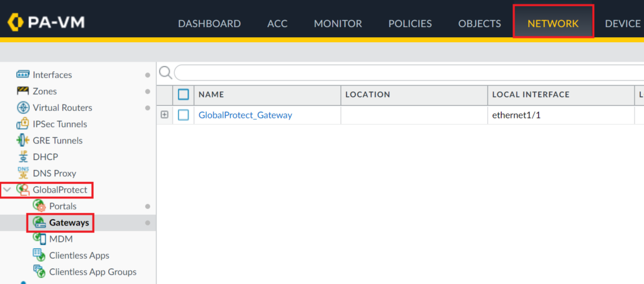Screen dimensions: 644x284
Task: Click the DNS Proxy icon
Action: 23,173
